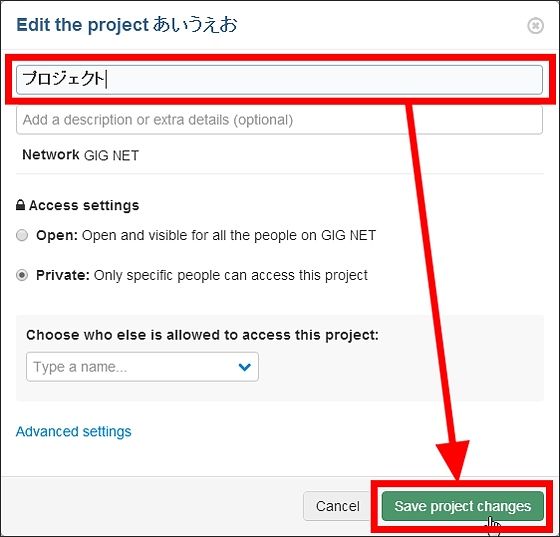This screenshot has height=537, width=560.
Task: Click 'Only specific people can access' text
Action: click(231, 275)
